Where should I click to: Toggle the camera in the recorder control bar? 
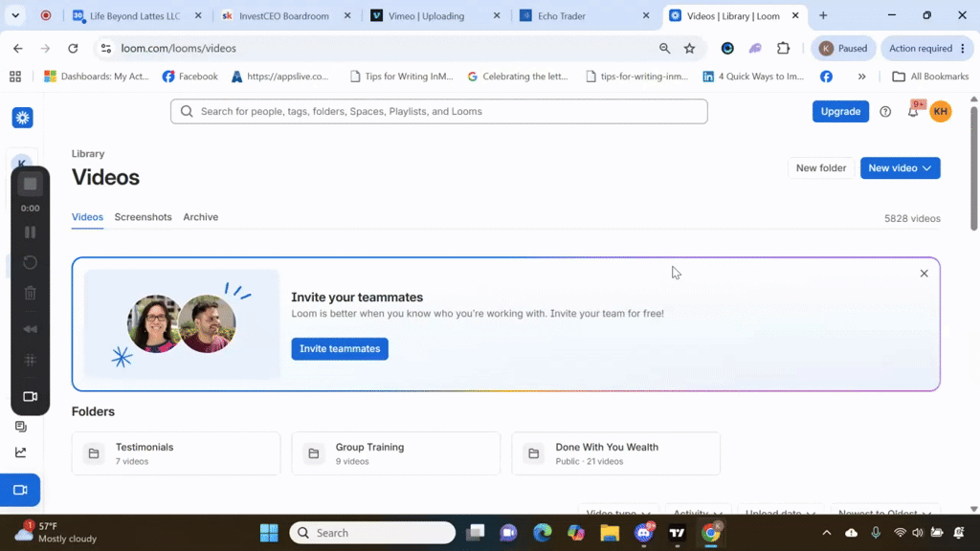[30, 397]
